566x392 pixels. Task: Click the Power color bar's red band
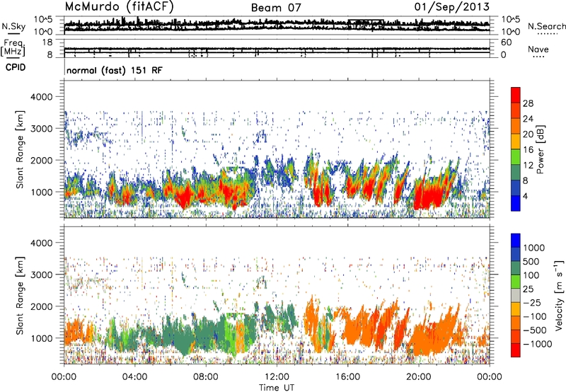[x=516, y=94]
